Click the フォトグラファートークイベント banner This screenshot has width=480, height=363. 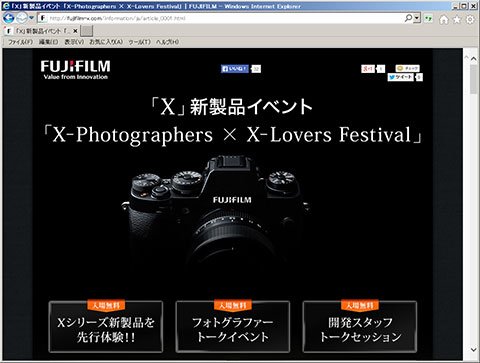233,326
